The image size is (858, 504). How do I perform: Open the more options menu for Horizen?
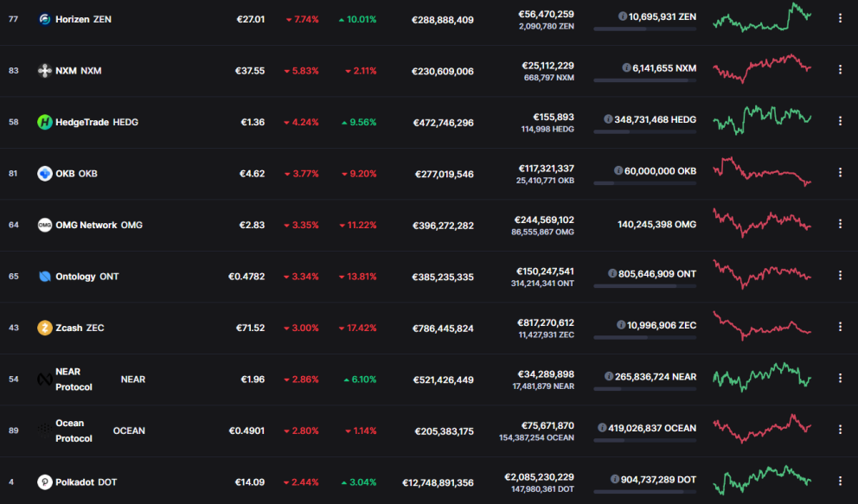(x=840, y=18)
